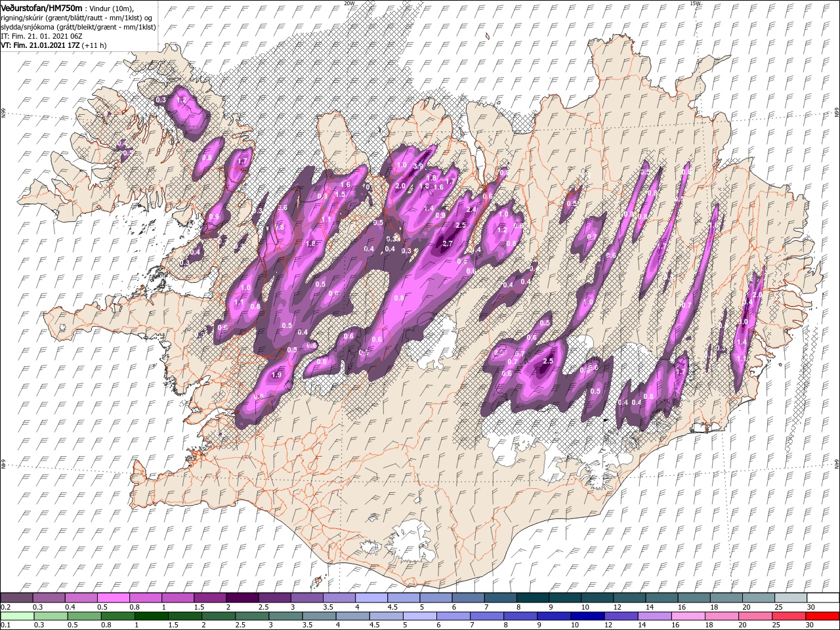Click the '3.9' precipitation value on the map
The image size is (840, 630).
click(419, 166)
